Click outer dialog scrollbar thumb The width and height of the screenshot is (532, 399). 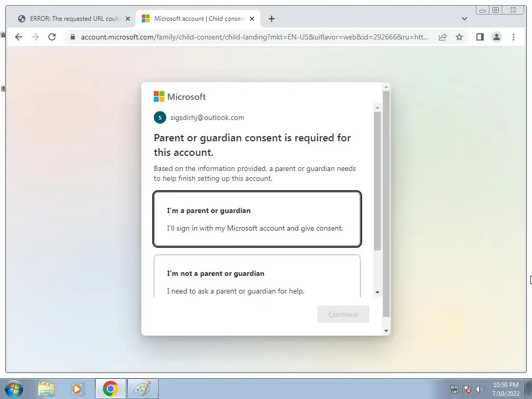pyautogui.click(x=386, y=204)
